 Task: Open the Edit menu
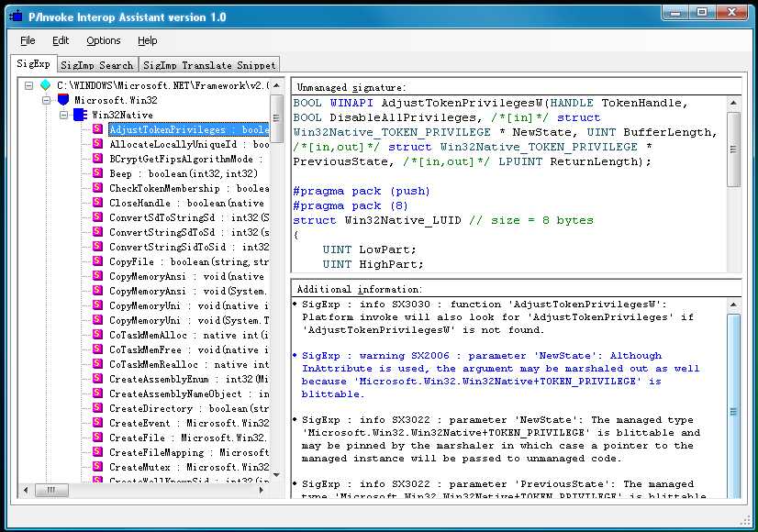tap(61, 40)
